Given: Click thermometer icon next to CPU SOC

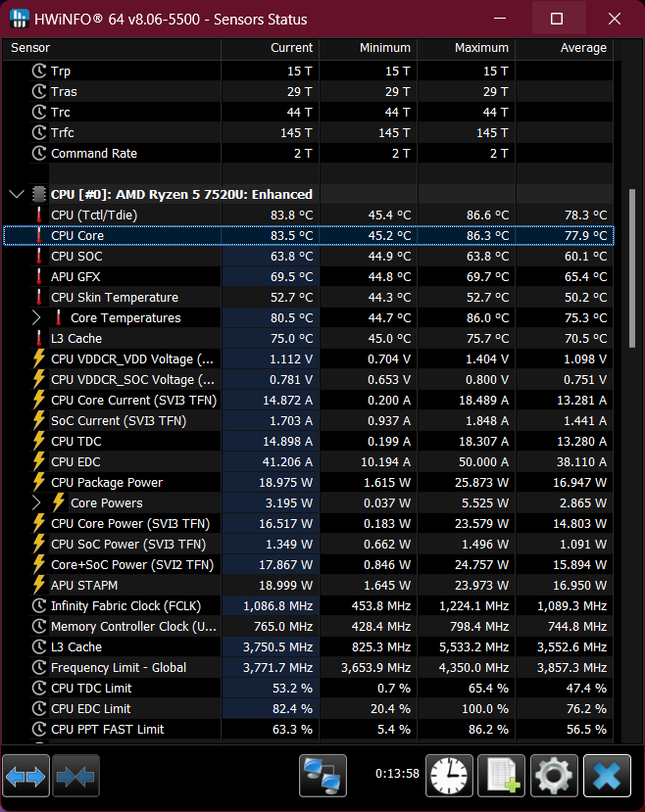Looking at the screenshot, I should point(39,257).
